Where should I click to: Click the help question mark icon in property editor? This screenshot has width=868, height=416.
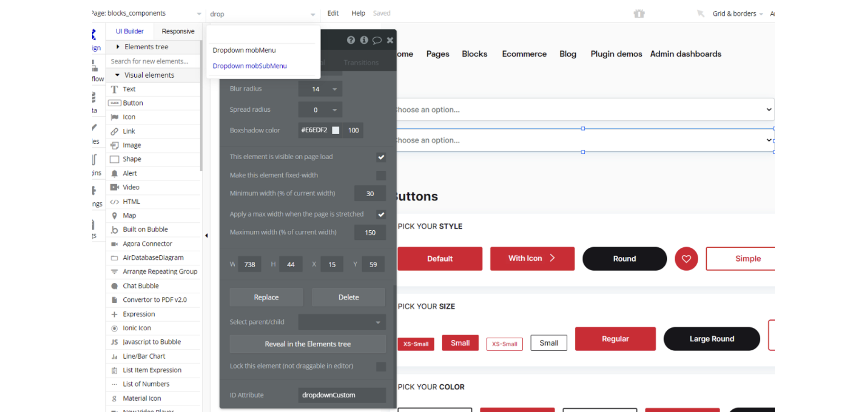click(x=351, y=40)
